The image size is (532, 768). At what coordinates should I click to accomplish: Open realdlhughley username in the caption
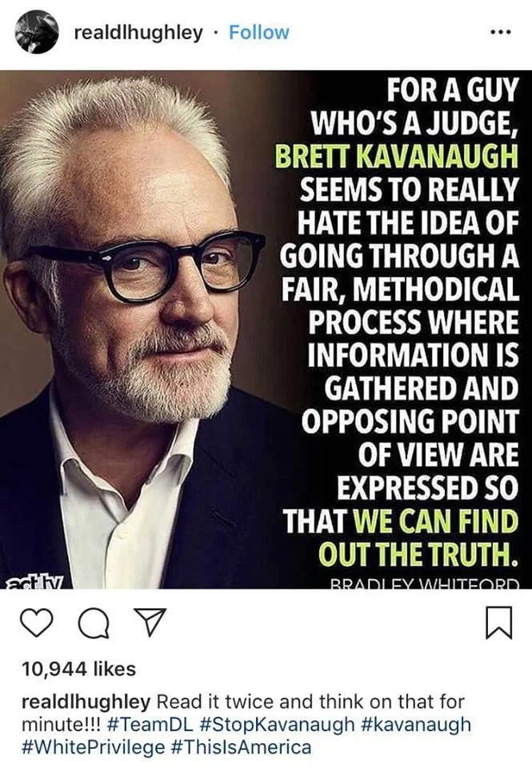pos(86,702)
